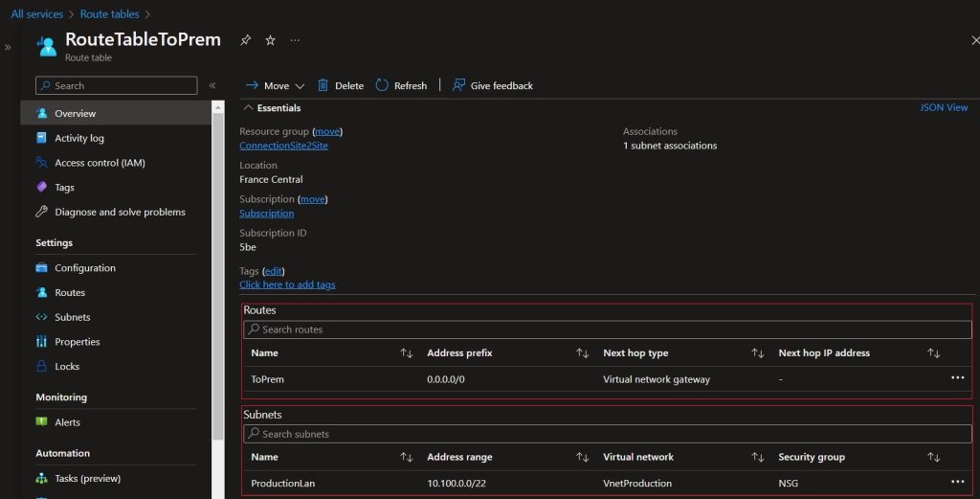Screen dimensions: 980x499
Task: Refresh the route table overview
Action: click(x=401, y=85)
